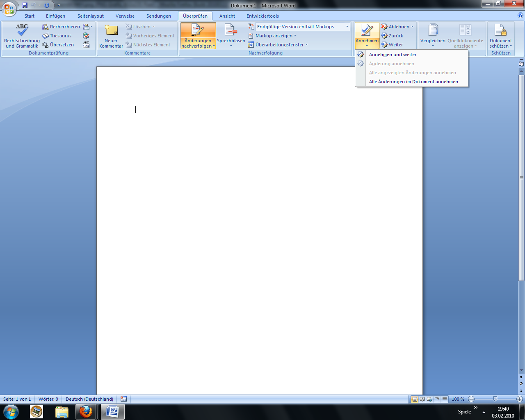Open the Endgültige Version enthält Markups combo box
Image resolution: width=525 pixels, height=420 pixels.
point(303,27)
